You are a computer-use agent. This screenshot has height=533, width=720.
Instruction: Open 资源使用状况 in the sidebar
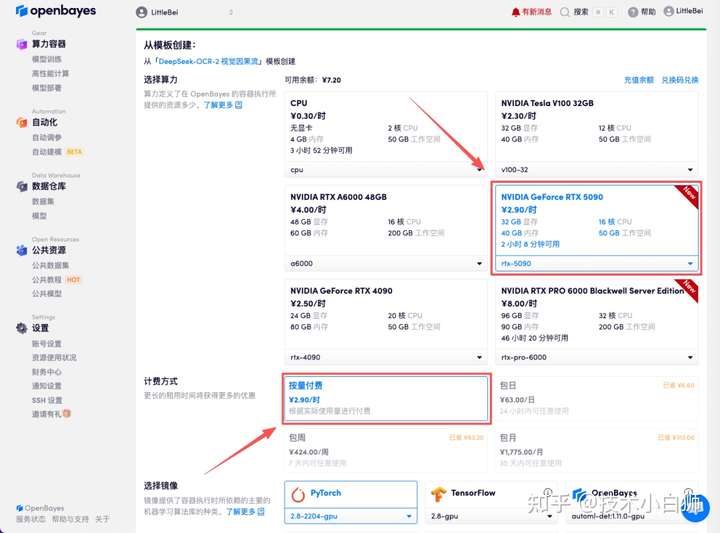[x=54, y=357]
